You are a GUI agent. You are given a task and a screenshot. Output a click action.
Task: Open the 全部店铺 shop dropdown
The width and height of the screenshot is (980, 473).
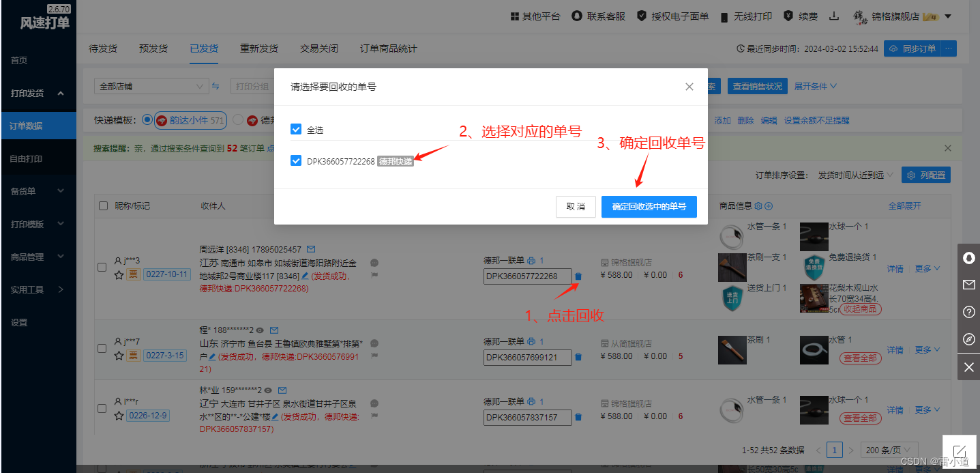(151, 87)
